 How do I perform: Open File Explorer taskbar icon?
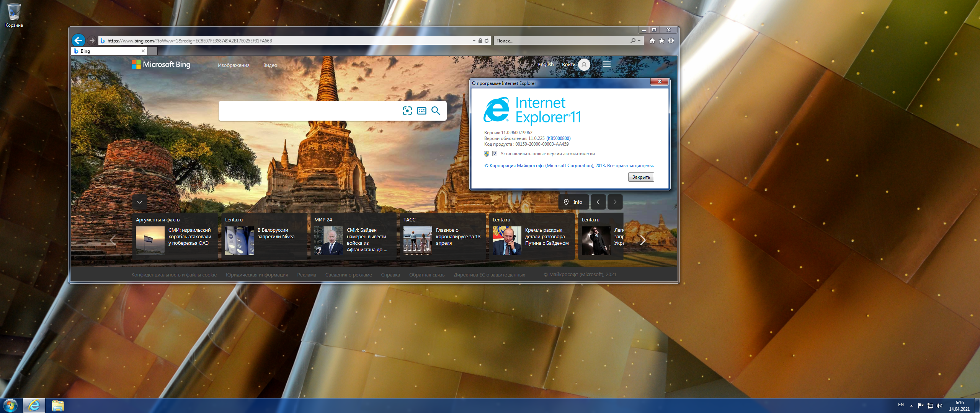(x=57, y=405)
